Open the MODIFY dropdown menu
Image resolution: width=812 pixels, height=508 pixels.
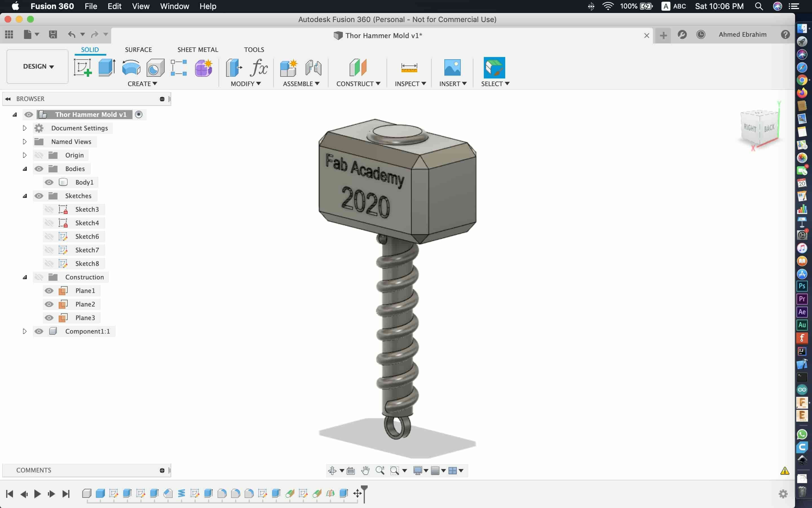246,84
